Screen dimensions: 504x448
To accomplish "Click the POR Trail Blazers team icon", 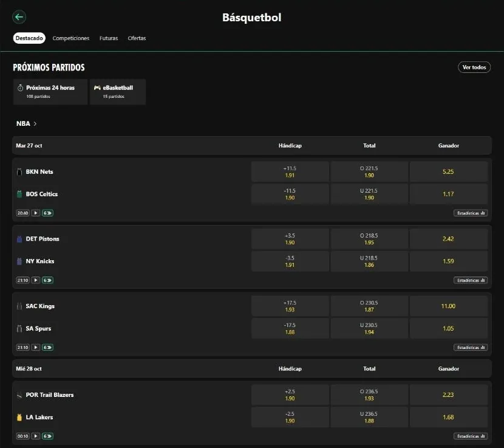I will pos(19,395).
